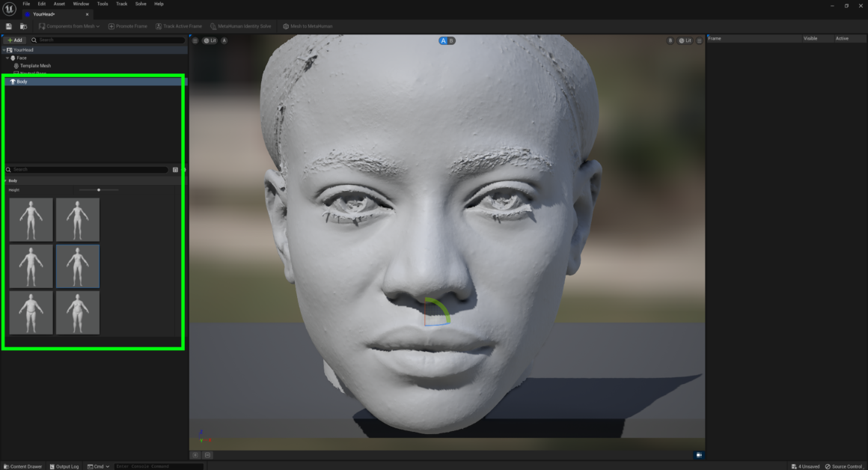Open the Components from Mesh dropdown
Image resolution: width=868 pixels, height=470 pixels.
[x=69, y=26]
